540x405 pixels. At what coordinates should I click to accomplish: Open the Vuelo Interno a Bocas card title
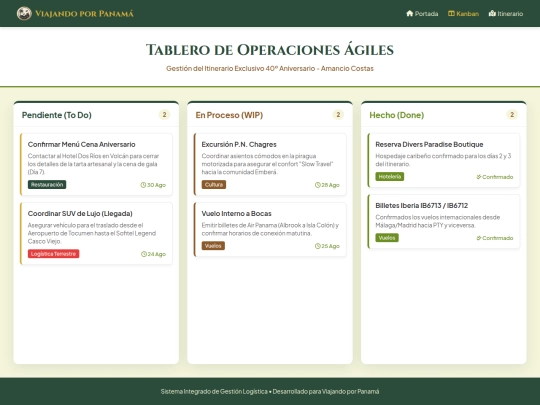(x=236, y=214)
